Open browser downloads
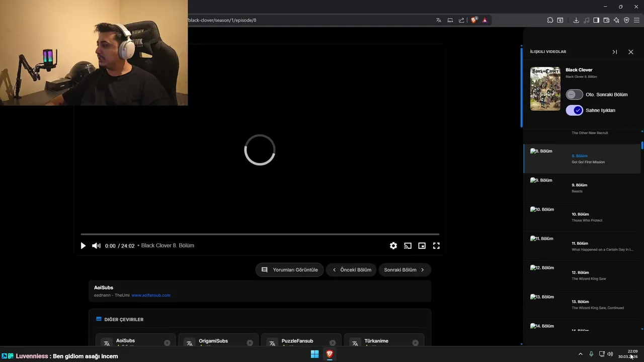Image resolution: width=644 pixels, height=362 pixels. tap(576, 20)
